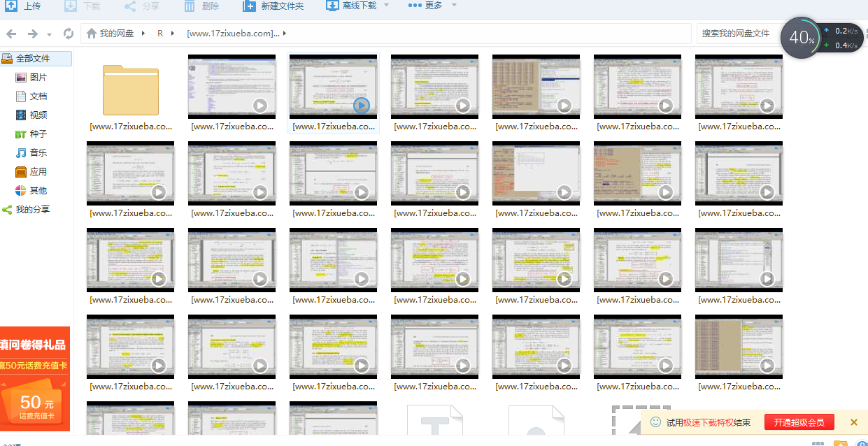Create a folder with 新建文件夹

click(273, 6)
